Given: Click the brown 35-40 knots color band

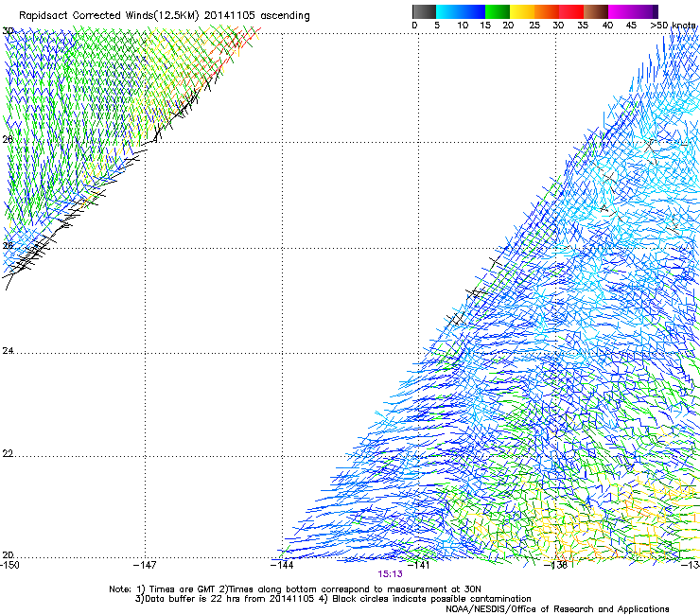Looking at the screenshot, I should (596, 11).
